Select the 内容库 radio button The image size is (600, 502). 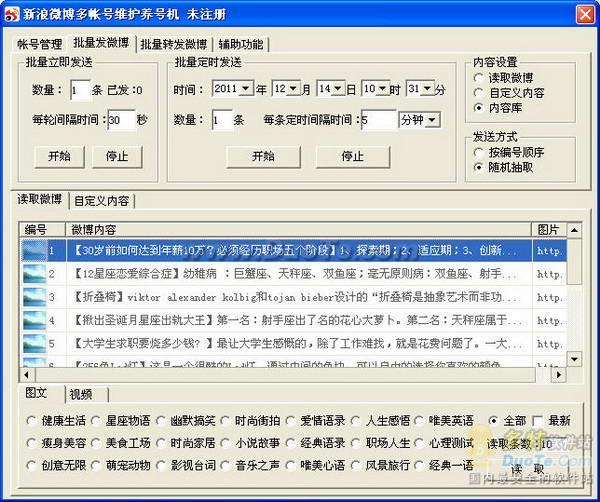[481, 107]
